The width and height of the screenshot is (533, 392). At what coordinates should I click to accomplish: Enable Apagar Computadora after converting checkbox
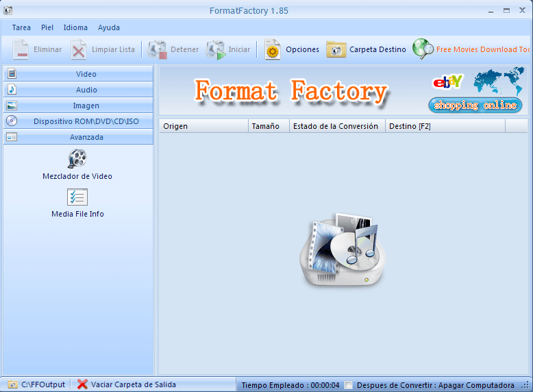[x=349, y=385]
